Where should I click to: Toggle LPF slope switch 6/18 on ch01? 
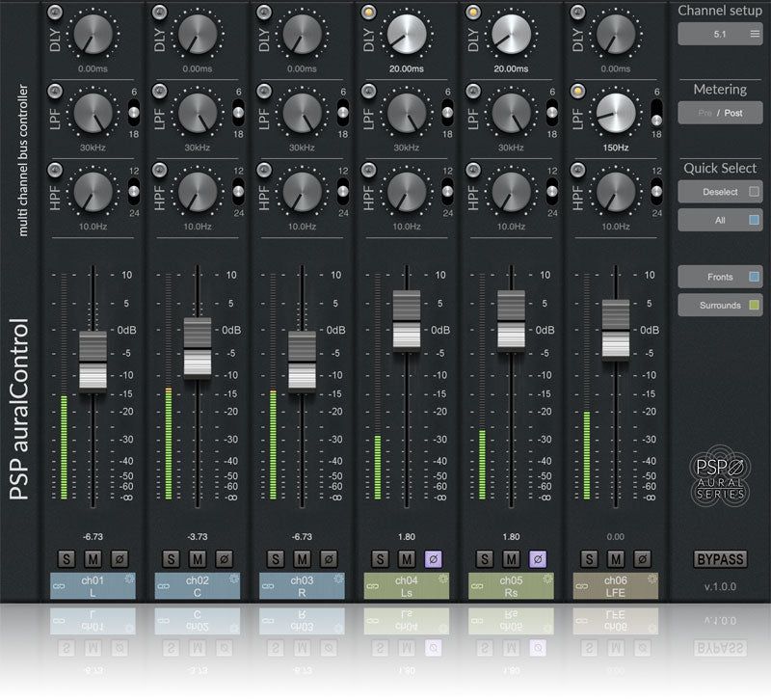134,113
